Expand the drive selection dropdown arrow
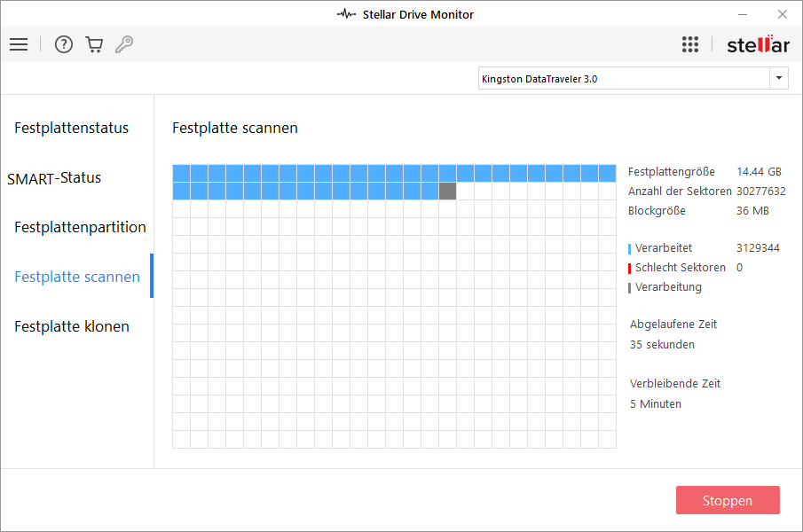Viewport: 803px width, 532px height. [x=779, y=78]
